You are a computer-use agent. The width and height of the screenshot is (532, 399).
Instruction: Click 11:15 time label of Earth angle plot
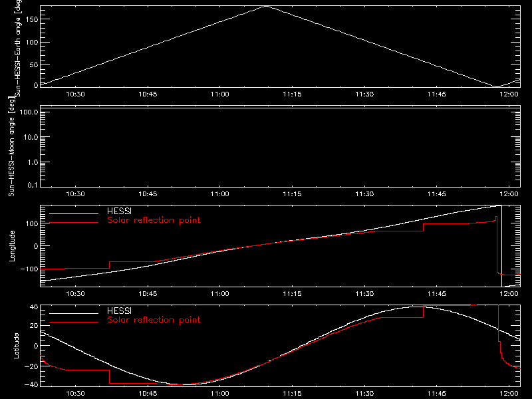(292, 94)
